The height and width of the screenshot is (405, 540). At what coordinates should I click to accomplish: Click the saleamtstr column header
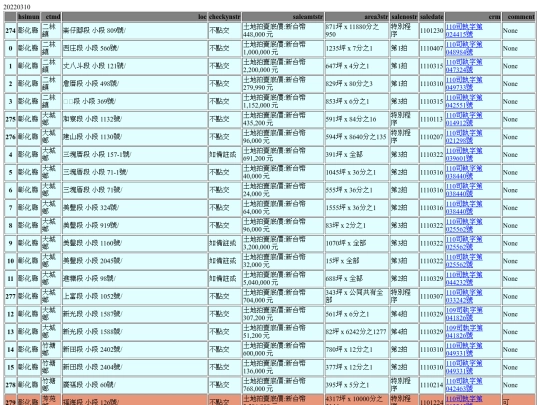coord(283,17)
